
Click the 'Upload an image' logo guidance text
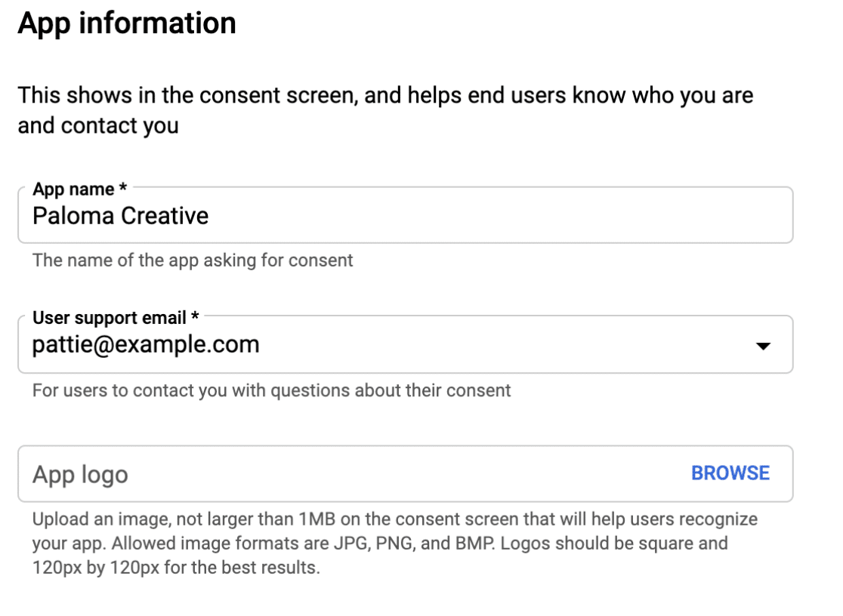[x=394, y=544]
